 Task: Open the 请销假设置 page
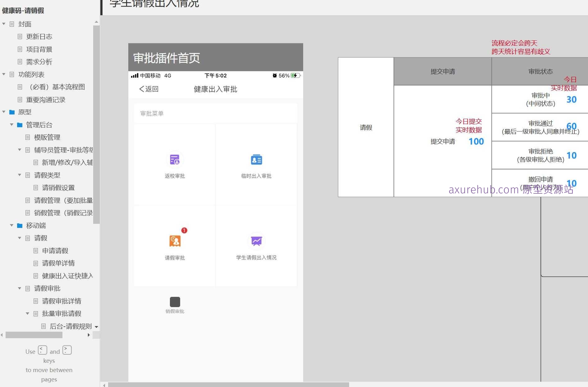pos(58,188)
